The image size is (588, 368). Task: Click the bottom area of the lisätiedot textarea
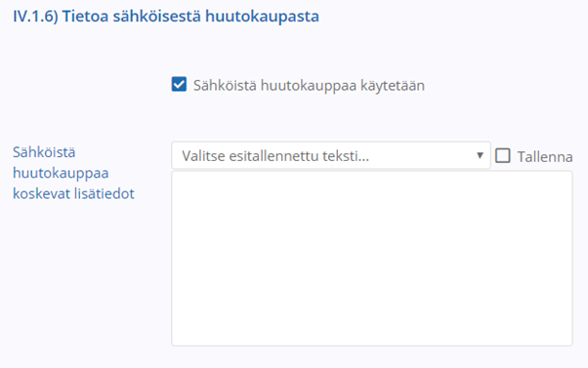tap(372, 330)
